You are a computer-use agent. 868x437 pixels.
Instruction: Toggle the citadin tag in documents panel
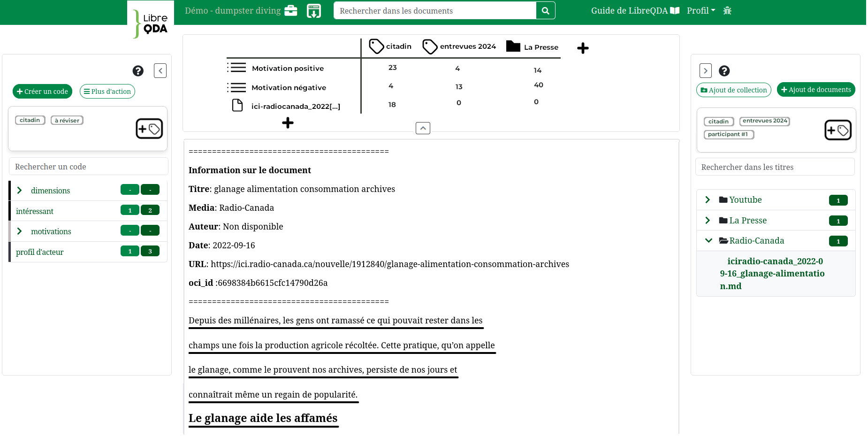point(719,122)
